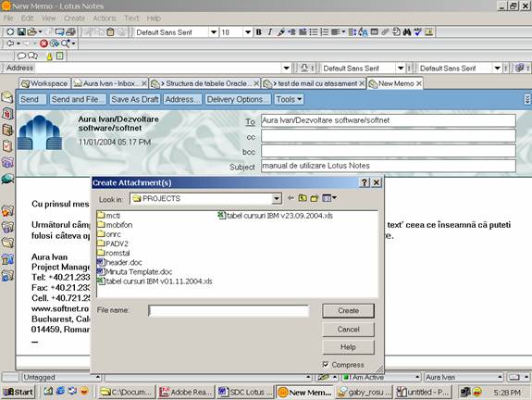Click the Go Back arrow icon
This screenshot has width=532, height=400.
tap(10, 44)
